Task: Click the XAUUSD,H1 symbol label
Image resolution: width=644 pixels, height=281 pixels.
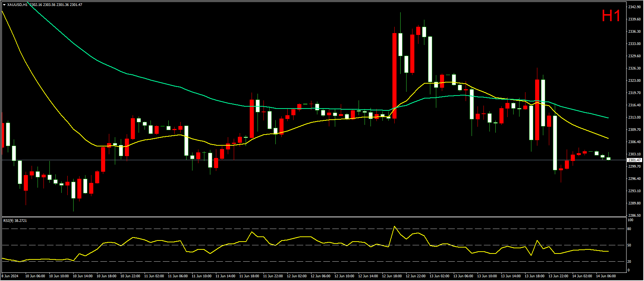Action: 17,5
